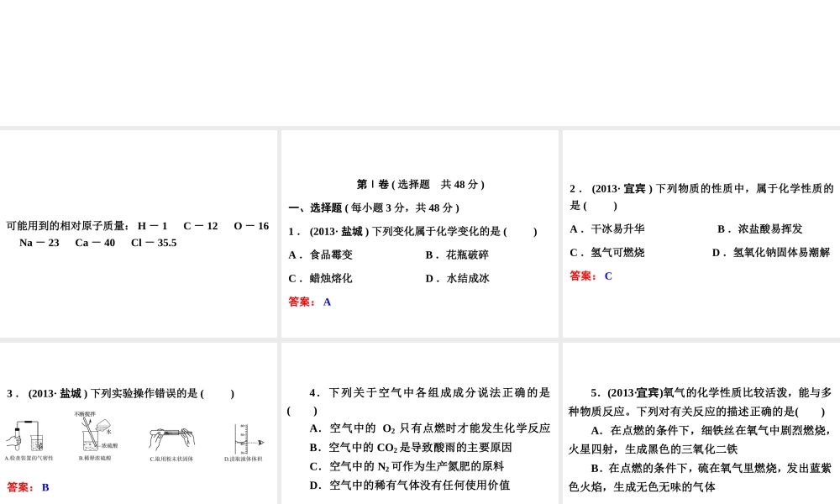Choose option 'A. 食品霉变'
This screenshot has height=504, width=840.
[x=320, y=255]
